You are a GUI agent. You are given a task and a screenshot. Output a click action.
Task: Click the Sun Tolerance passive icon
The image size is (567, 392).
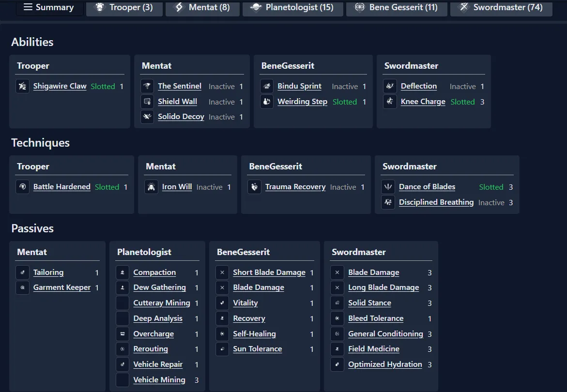pyautogui.click(x=222, y=349)
